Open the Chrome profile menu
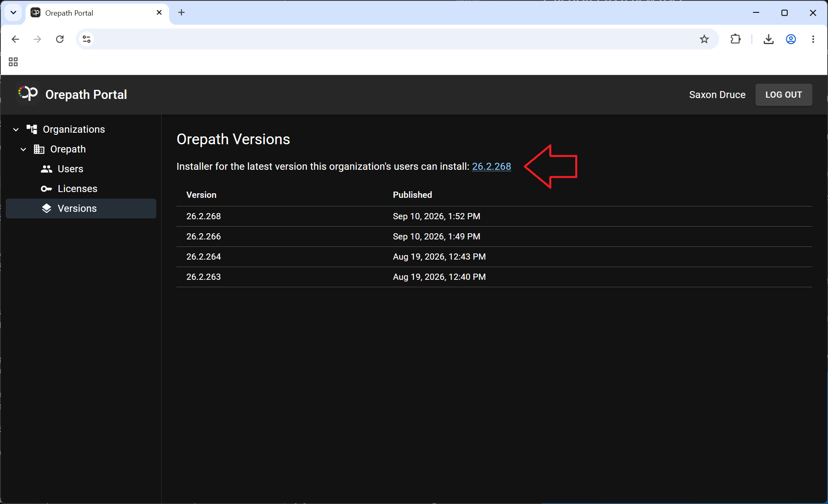Viewport: 828px width, 504px height. (x=791, y=39)
